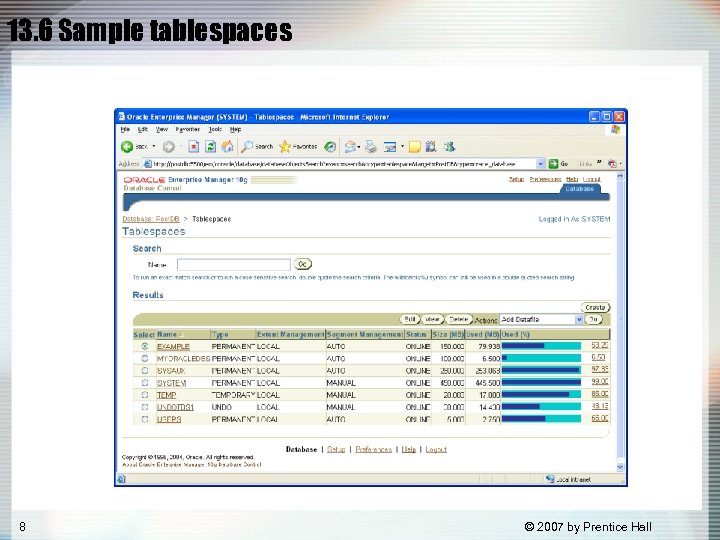The image size is (720, 540).
Task: Click the Delete button above table
Action: coord(458,319)
